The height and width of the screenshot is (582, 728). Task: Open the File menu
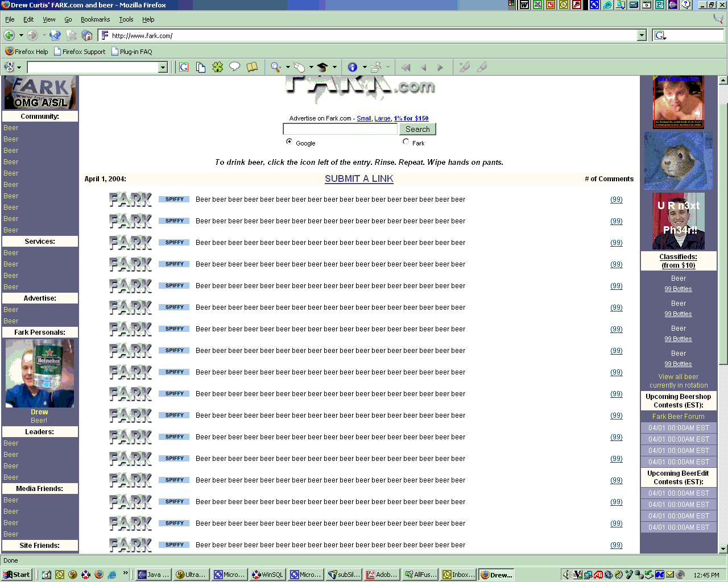point(10,19)
